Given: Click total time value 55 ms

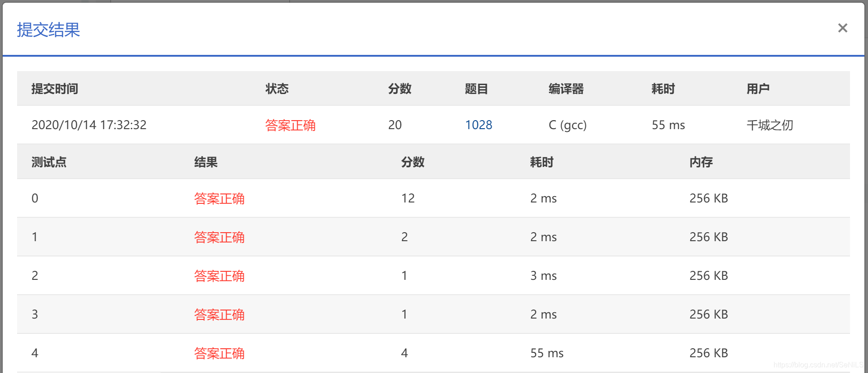Looking at the screenshot, I should 668,125.
